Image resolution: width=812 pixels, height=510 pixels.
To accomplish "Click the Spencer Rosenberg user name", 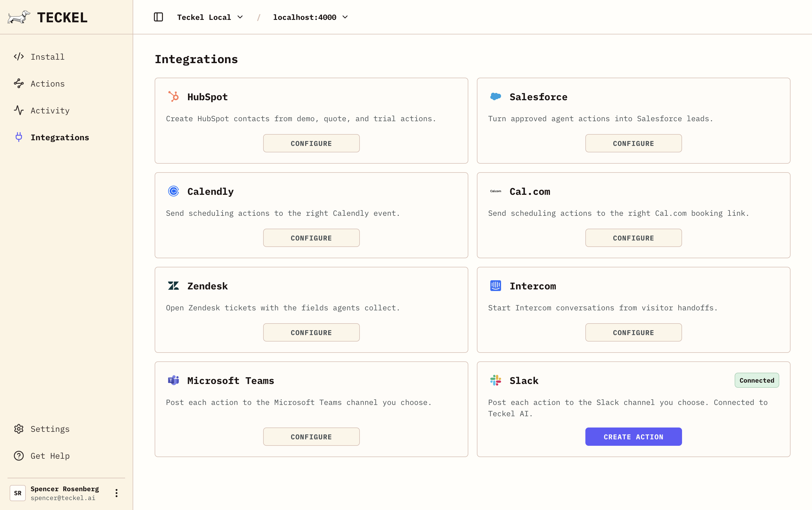I will coord(65,489).
